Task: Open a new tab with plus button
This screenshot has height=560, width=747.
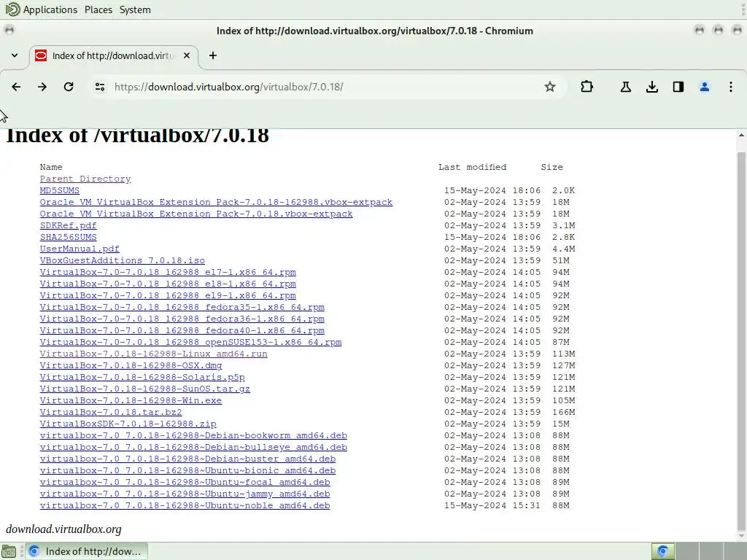Action: pyautogui.click(x=213, y=55)
